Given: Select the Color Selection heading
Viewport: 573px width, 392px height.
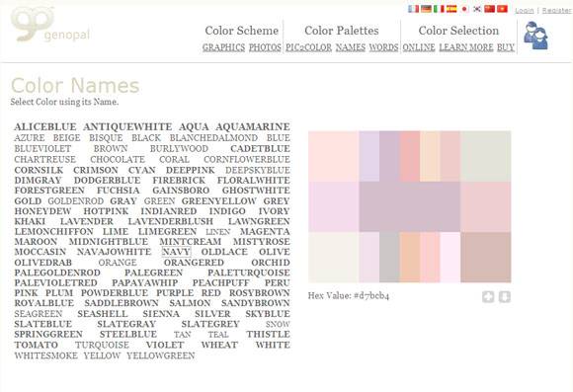Looking at the screenshot, I should 458,31.
